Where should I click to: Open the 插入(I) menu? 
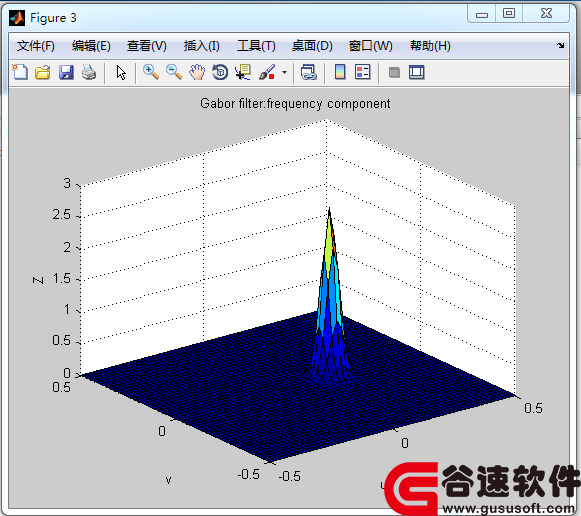click(x=202, y=46)
